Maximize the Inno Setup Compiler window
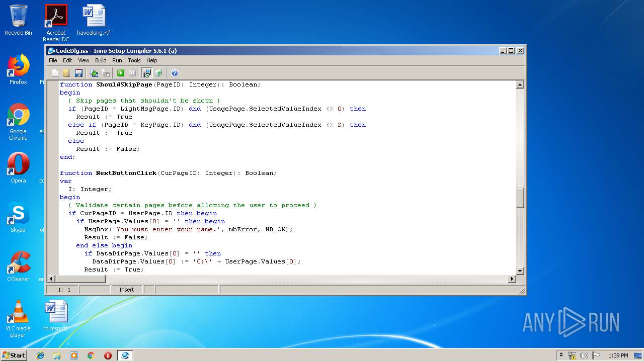 pyautogui.click(x=511, y=50)
